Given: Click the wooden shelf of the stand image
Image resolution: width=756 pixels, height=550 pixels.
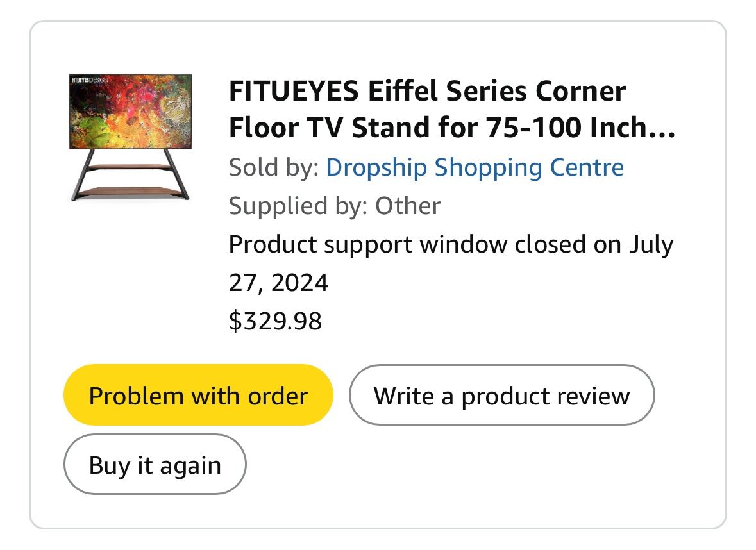Looking at the screenshot, I should [131, 192].
